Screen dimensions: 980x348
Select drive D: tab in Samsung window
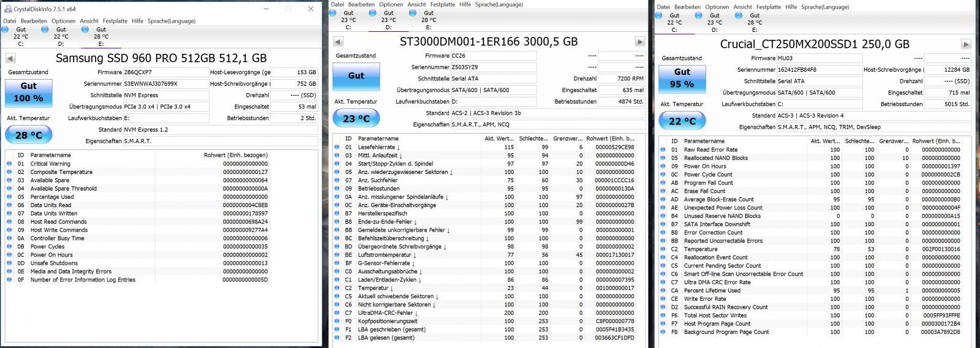point(61,37)
